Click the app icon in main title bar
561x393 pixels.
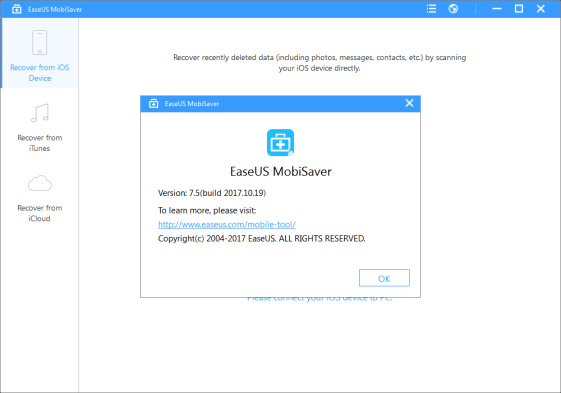16,9
